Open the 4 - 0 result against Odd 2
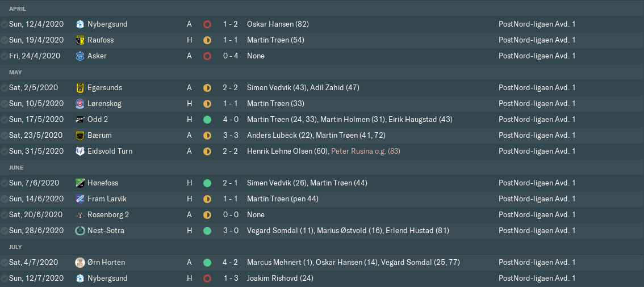The image size is (644, 287). (230, 120)
